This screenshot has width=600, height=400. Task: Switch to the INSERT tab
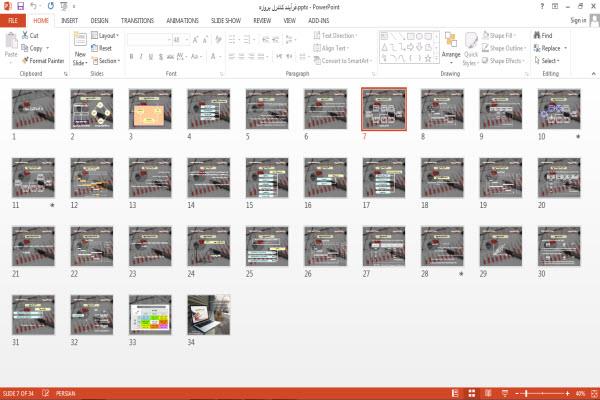[69, 20]
